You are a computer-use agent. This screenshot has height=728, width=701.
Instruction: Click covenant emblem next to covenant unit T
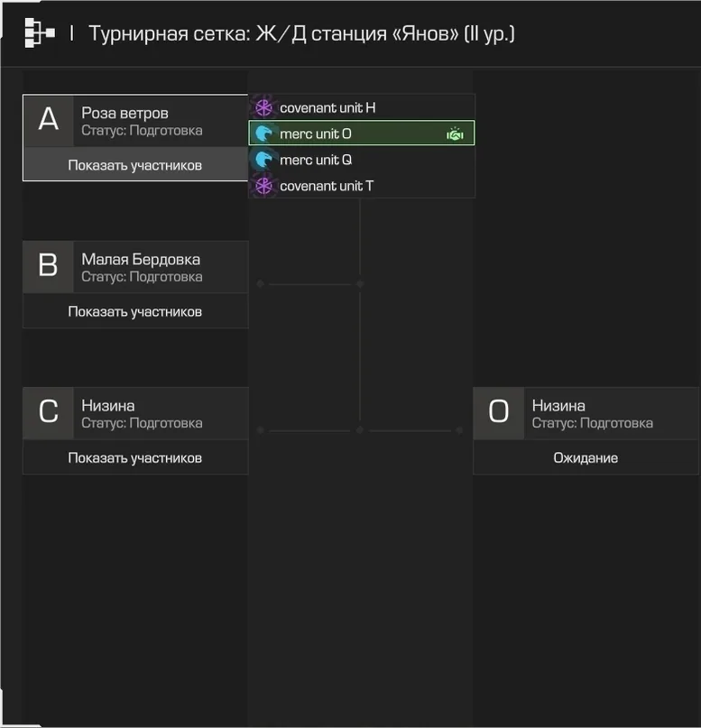tap(263, 186)
